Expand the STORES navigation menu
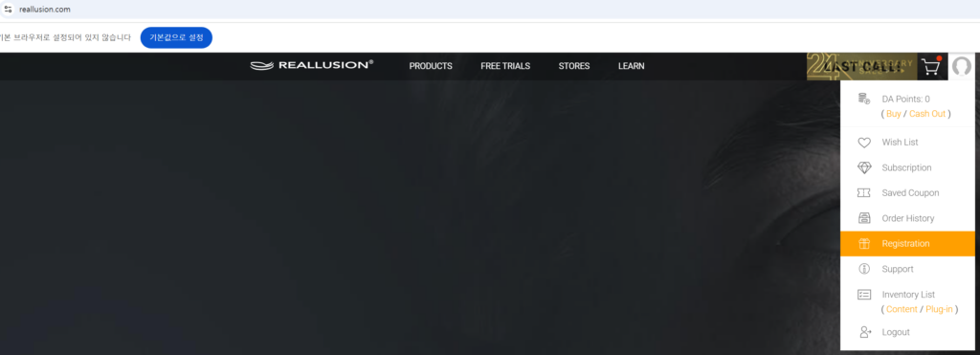980x355 pixels. (x=574, y=66)
